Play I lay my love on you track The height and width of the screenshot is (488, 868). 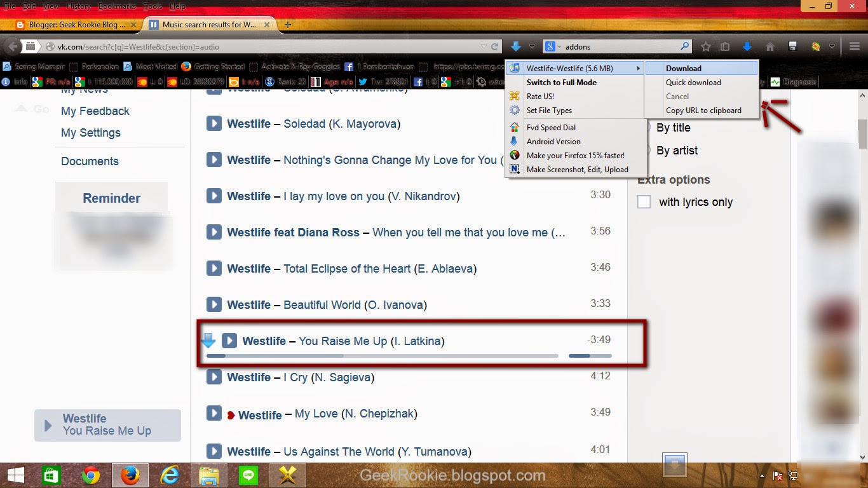(x=214, y=196)
